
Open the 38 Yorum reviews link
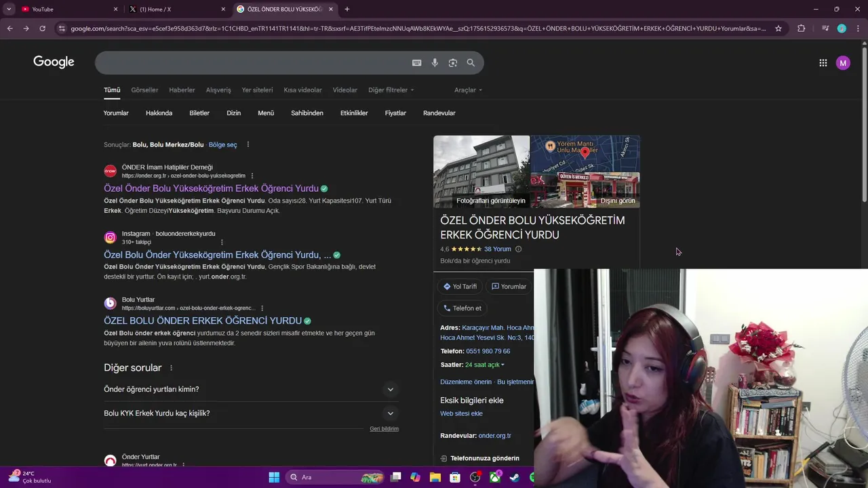point(497,249)
